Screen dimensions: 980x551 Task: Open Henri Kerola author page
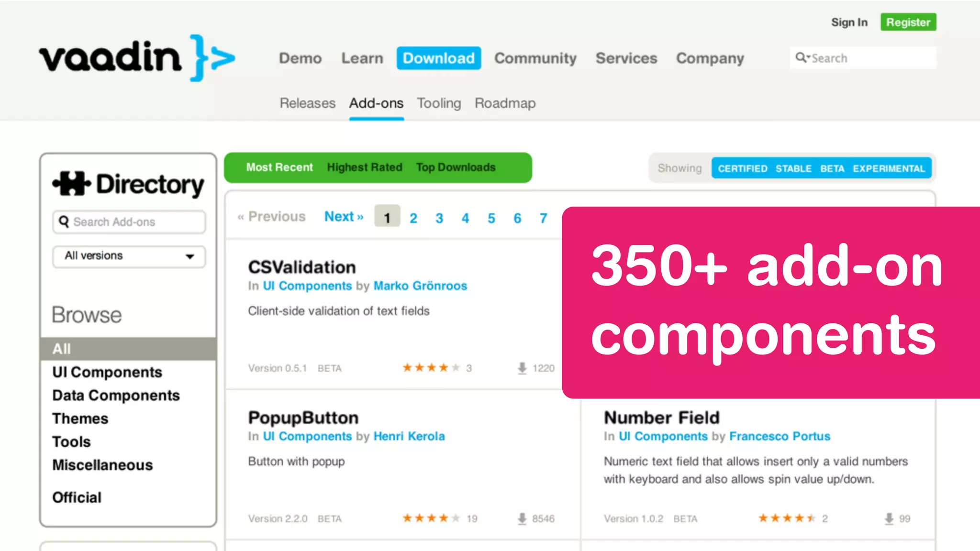click(x=409, y=436)
